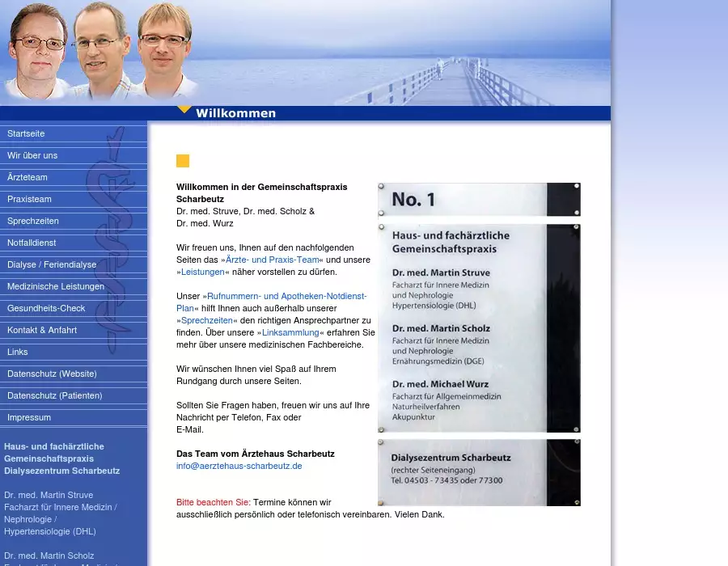Click the info@aerztehaus-scharbeutz.de email link
The width and height of the screenshot is (728, 566).
tap(239, 466)
